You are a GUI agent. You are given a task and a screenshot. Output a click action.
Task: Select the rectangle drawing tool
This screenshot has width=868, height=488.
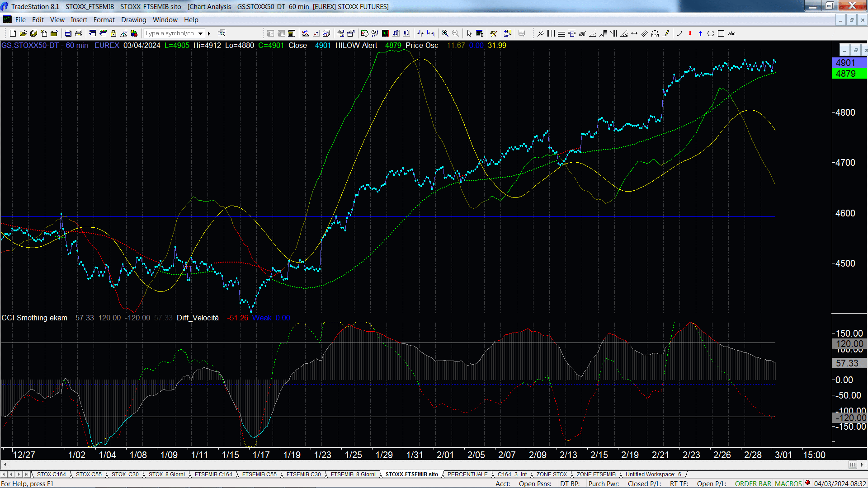coord(721,33)
